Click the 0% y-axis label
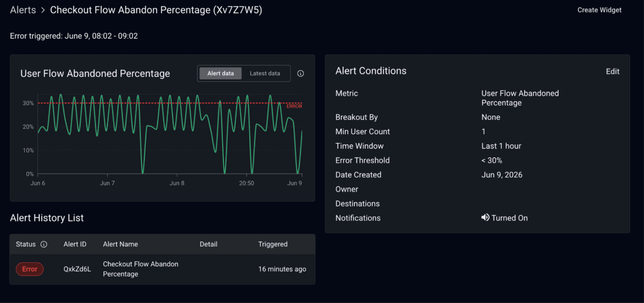The height and width of the screenshot is (303, 644). pos(30,174)
